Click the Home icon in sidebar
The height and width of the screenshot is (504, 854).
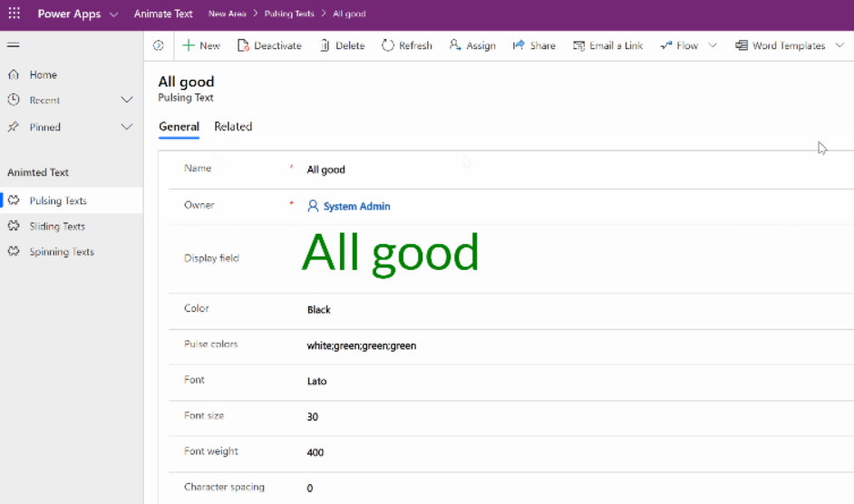(14, 74)
